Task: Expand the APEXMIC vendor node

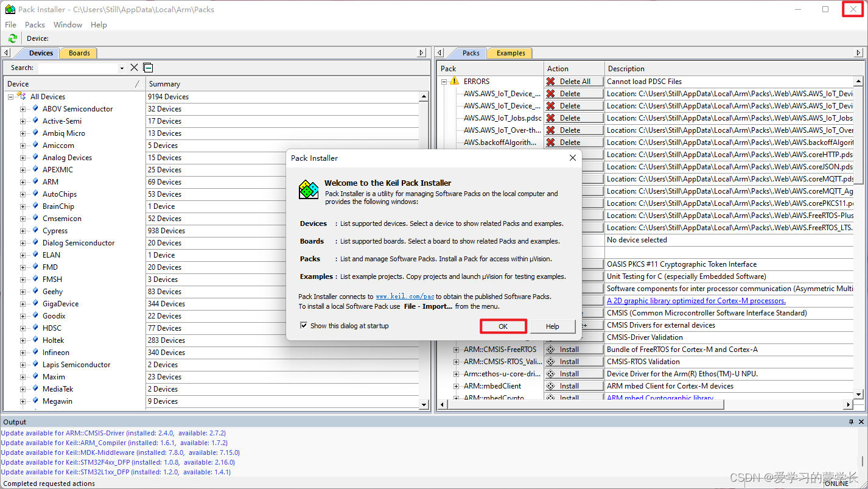Action: [x=23, y=169]
